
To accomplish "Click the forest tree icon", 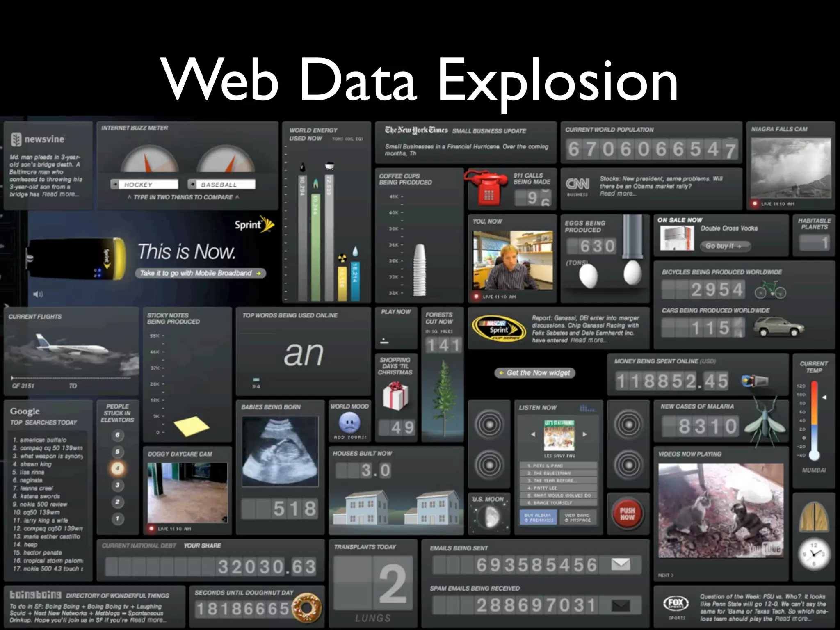I will [x=444, y=398].
